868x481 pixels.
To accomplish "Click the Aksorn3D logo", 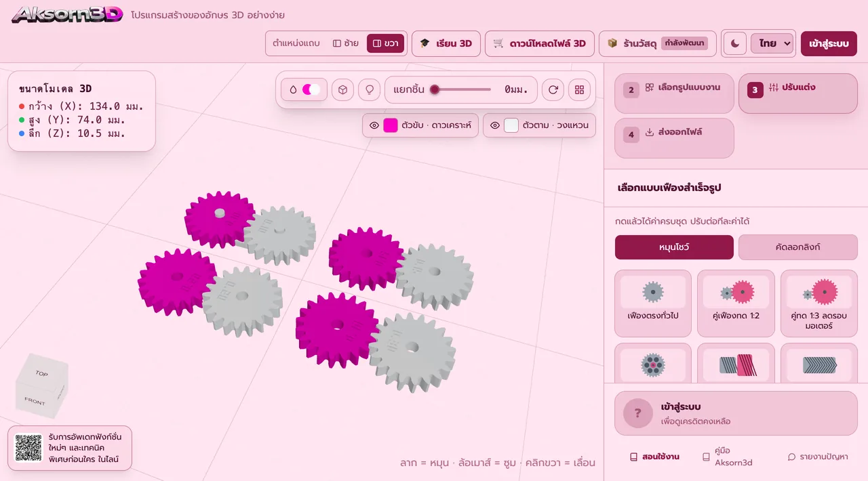I will coord(67,14).
